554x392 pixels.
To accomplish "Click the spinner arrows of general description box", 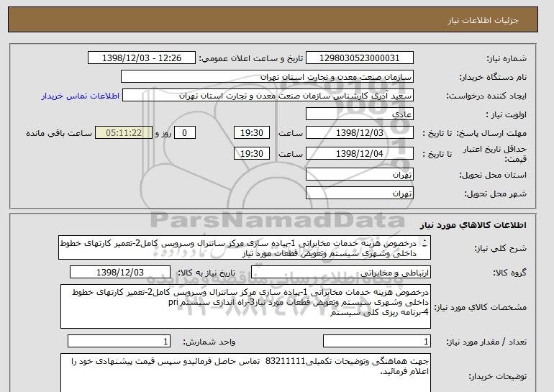I will pyautogui.click(x=424, y=243).
